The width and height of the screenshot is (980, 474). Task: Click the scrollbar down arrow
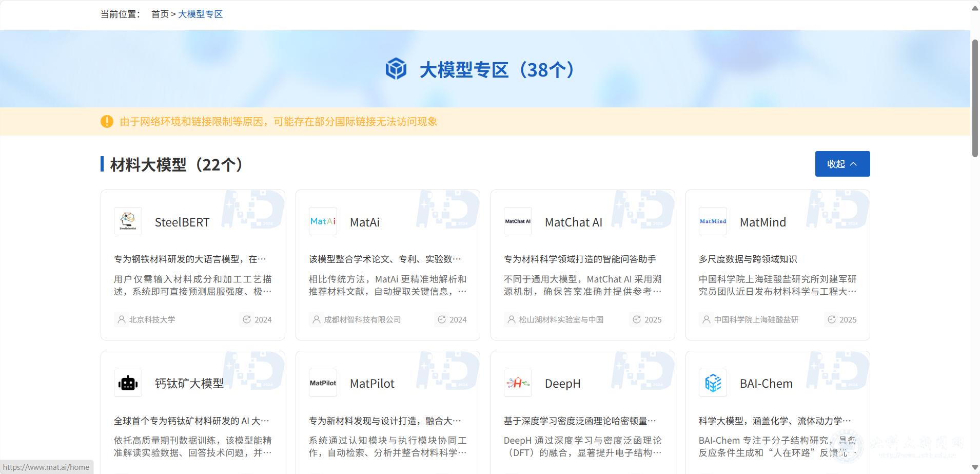click(975, 467)
